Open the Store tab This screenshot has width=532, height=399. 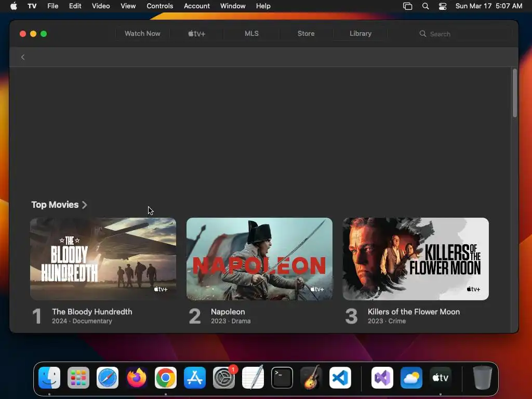tap(306, 34)
